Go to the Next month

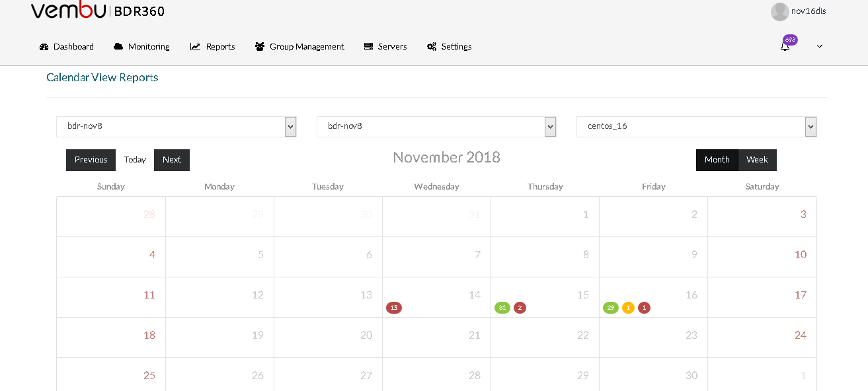[x=172, y=160]
